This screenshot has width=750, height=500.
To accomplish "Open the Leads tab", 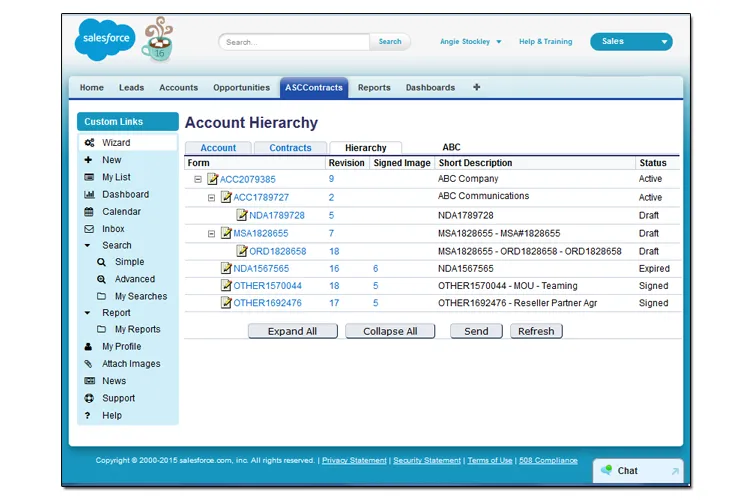I will 132,88.
